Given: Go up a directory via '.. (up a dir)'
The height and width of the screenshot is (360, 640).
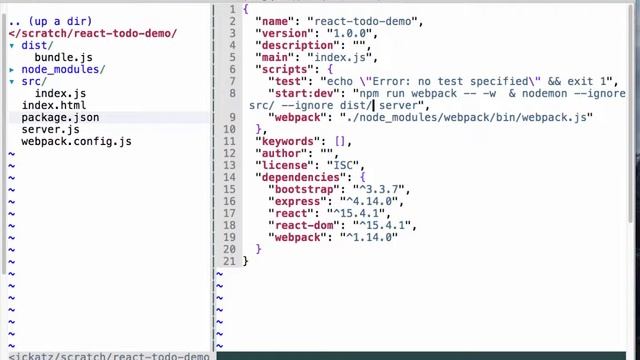Looking at the screenshot, I should tap(50, 21).
